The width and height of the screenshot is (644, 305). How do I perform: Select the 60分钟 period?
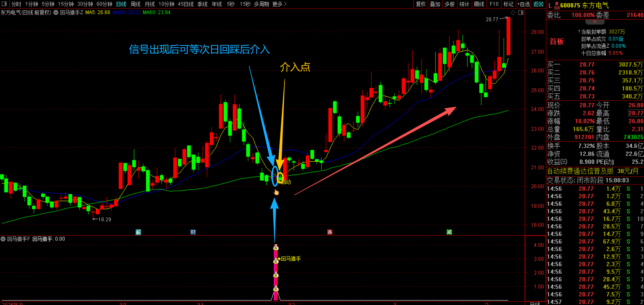(104, 4)
